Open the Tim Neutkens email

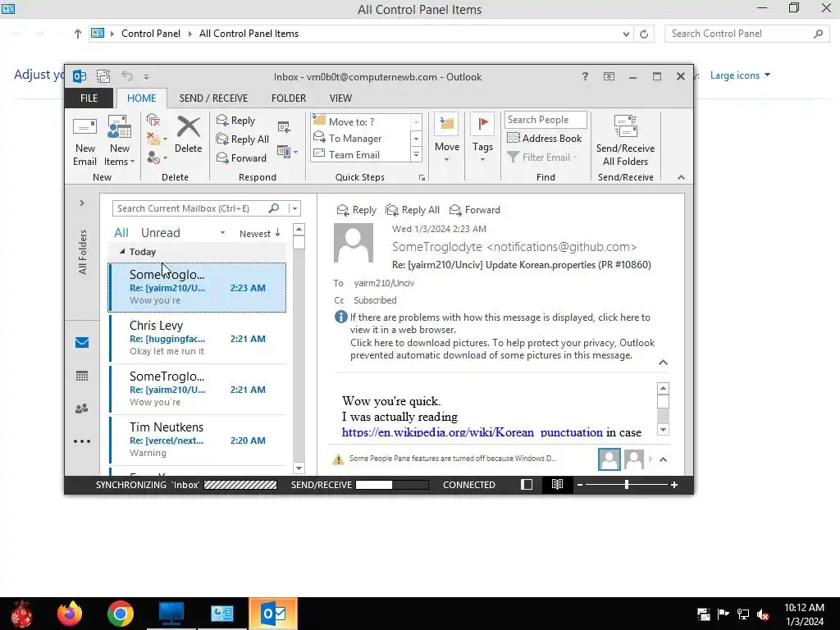click(197, 440)
